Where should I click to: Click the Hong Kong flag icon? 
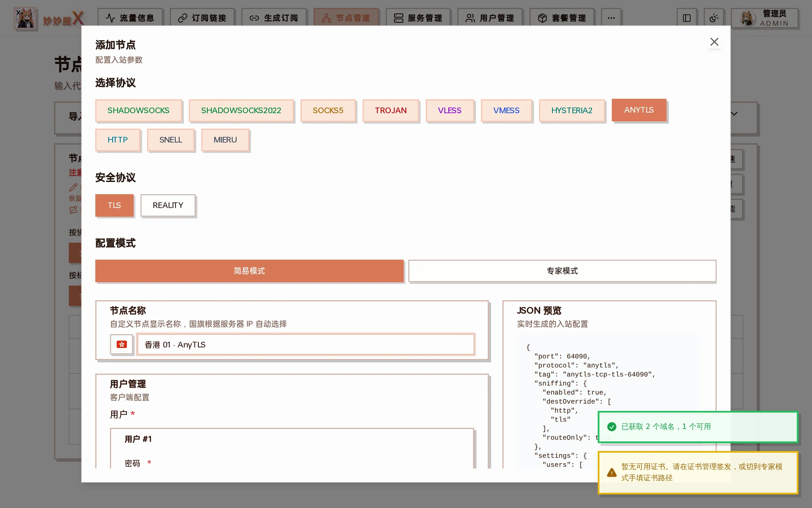point(122,344)
